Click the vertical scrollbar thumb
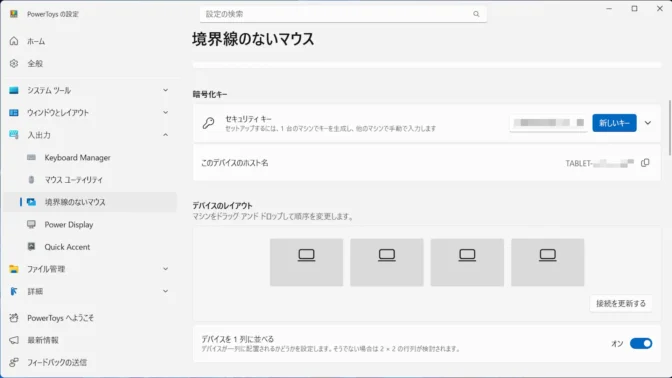This screenshot has height=378, width=672. click(x=669, y=128)
